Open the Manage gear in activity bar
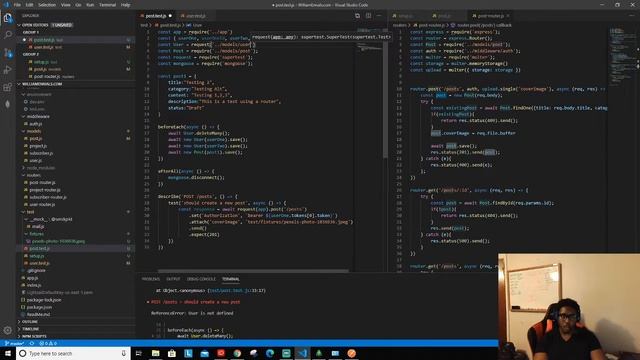The image size is (640, 360). click(x=8, y=330)
